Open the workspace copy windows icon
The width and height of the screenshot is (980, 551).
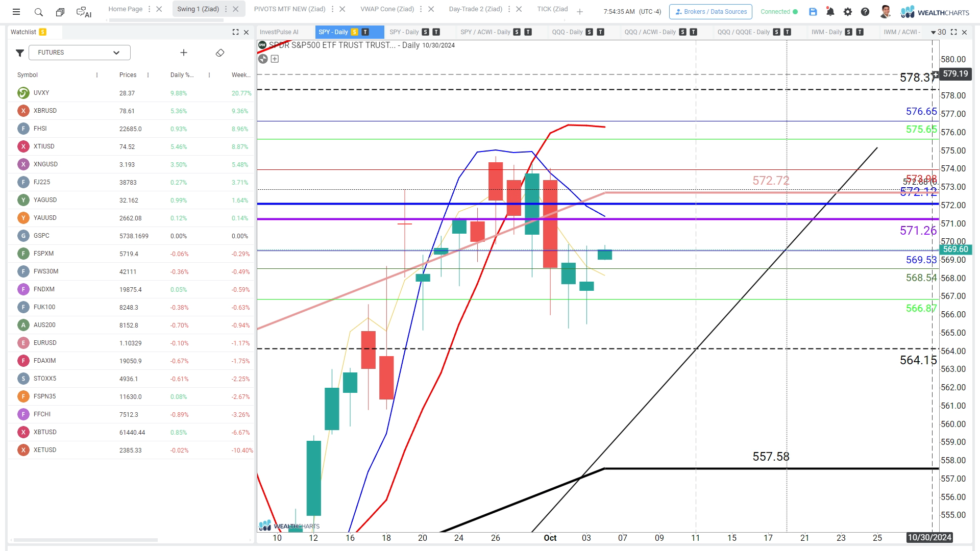pyautogui.click(x=60, y=12)
